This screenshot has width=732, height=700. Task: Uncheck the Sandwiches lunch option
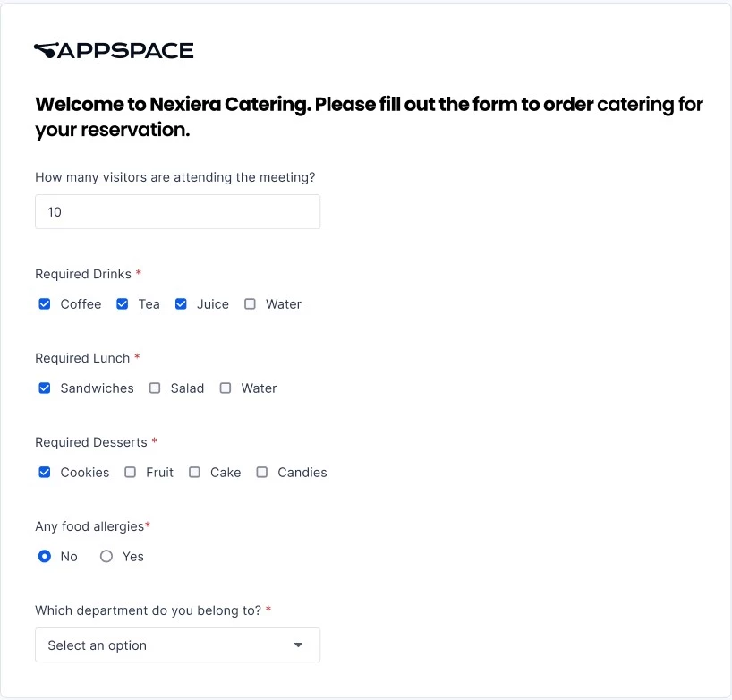coord(45,388)
